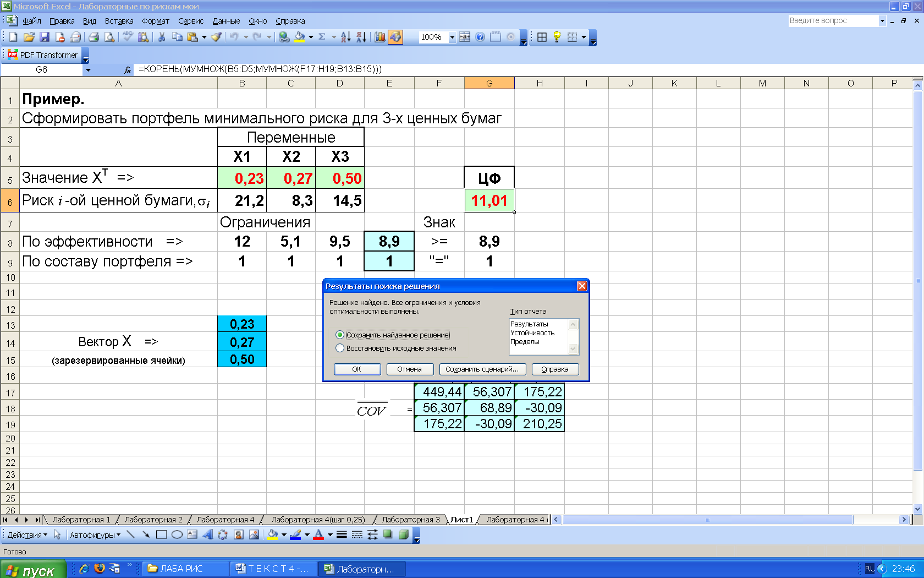Image resolution: width=924 pixels, height=578 pixels.
Task: Click the Undo arrow icon
Action: [234, 37]
